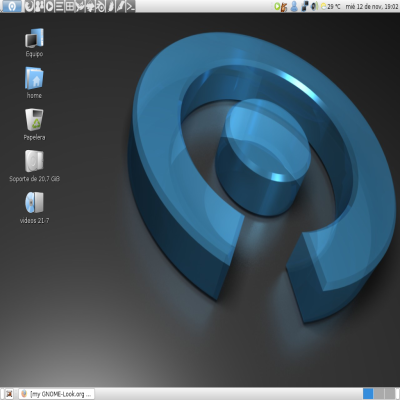
Task: Select the first blue workspace in the switcher
Action: coord(368,393)
